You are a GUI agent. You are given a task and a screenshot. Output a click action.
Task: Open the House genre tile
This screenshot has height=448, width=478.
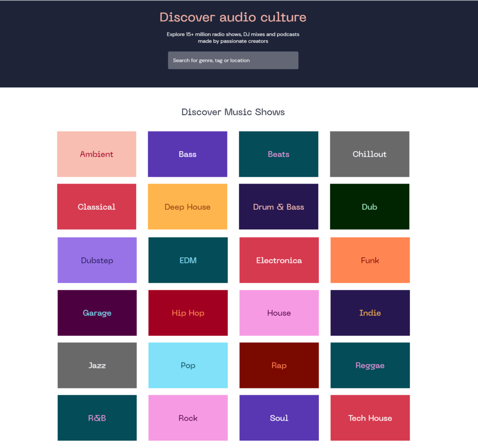click(x=279, y=313)
